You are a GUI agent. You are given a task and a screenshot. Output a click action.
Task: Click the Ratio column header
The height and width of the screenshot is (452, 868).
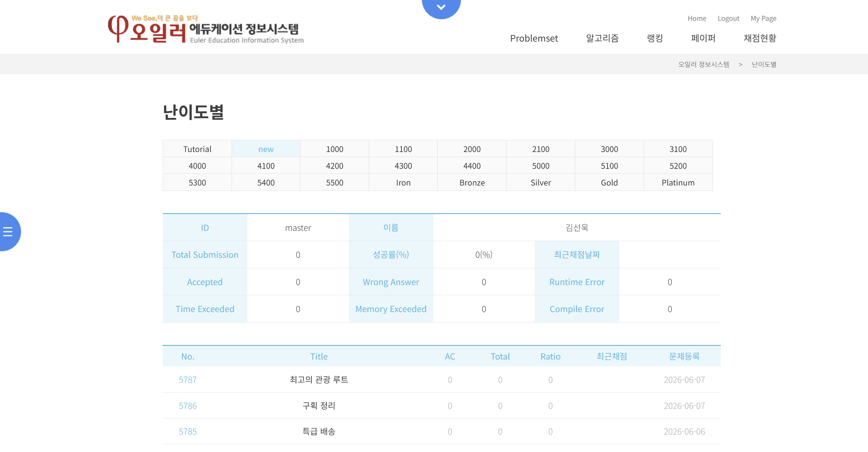[x=550, y=356]
